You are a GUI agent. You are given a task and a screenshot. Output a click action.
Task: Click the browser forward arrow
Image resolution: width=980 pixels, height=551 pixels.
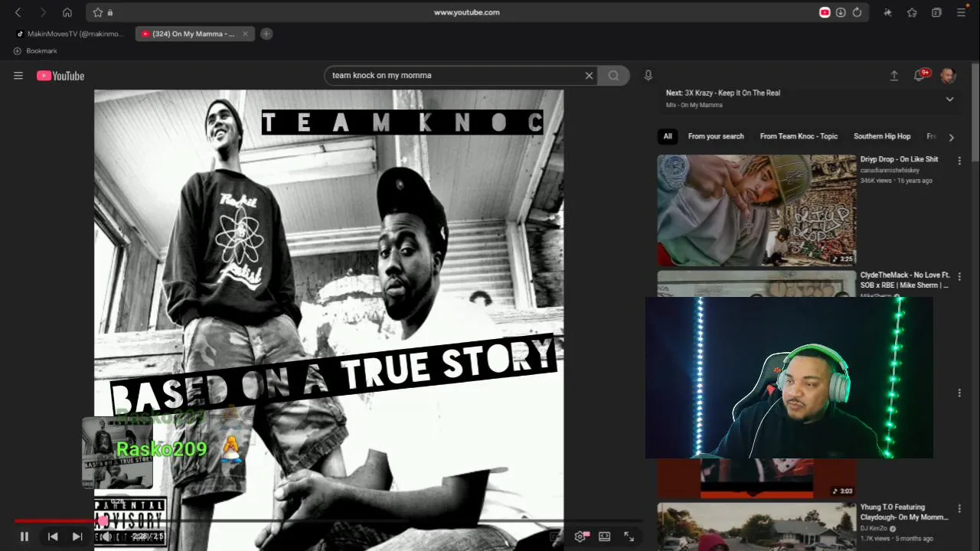tap(43, 12)
